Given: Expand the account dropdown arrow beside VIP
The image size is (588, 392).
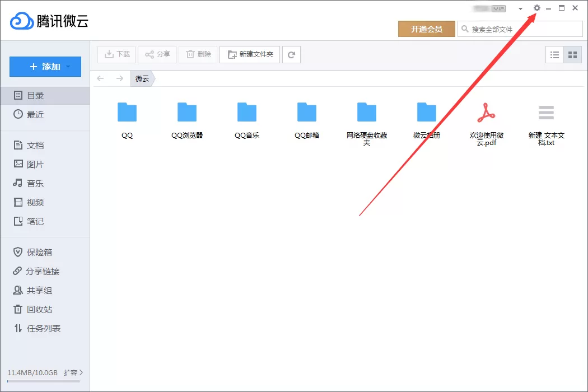Looking at the screenshot, I should 520,8.
